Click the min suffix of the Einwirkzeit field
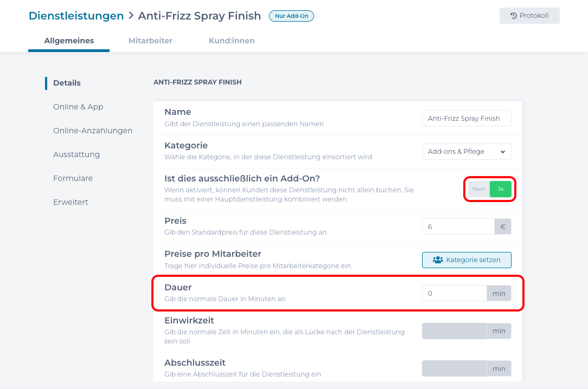 pos(498,330)
